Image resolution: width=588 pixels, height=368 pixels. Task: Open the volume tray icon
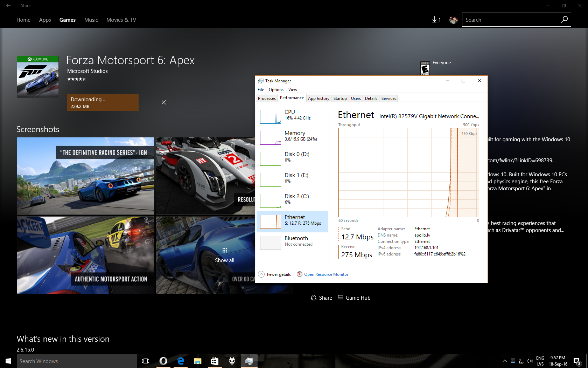pos(529,361)
